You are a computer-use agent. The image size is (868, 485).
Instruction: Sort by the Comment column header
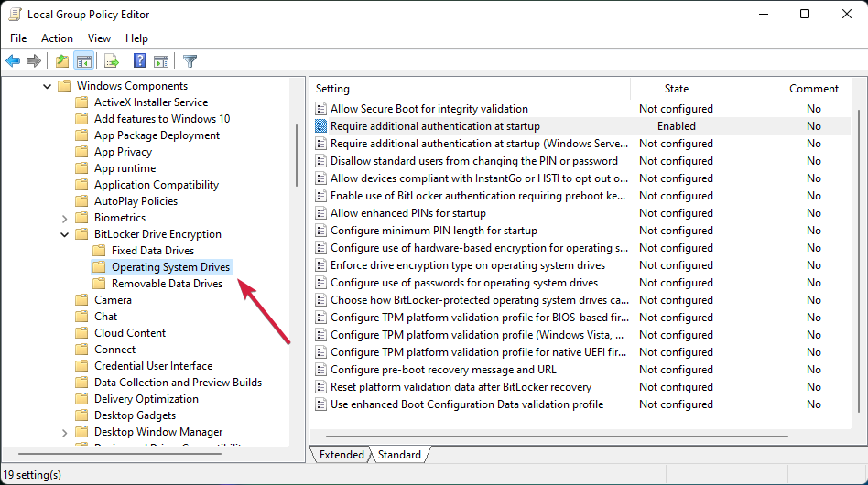[813, 89]
